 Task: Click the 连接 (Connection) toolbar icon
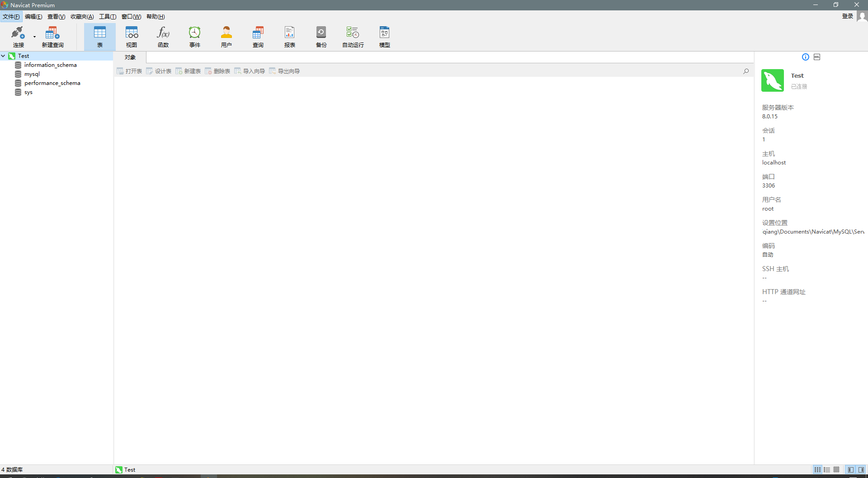18,37
